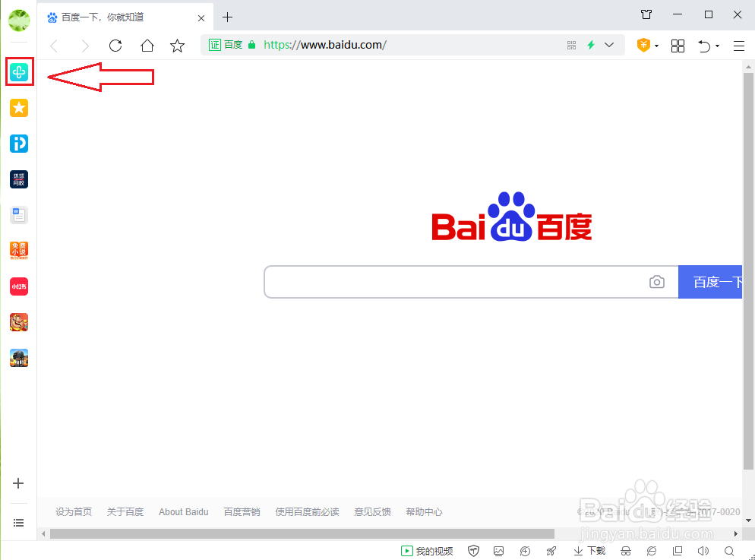The image size is (755, 560).
Task: Toggle the green lightning speed mode
Action: coord(591,46)
